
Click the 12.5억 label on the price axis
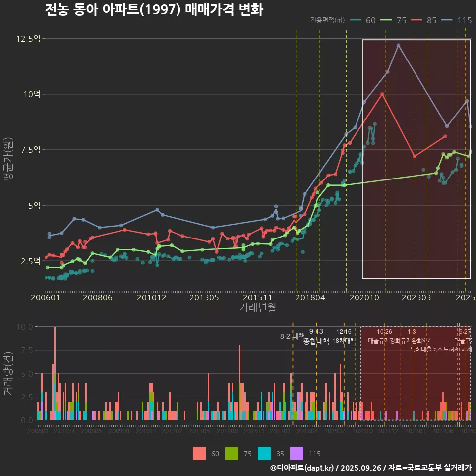click(x=28, y=39)
